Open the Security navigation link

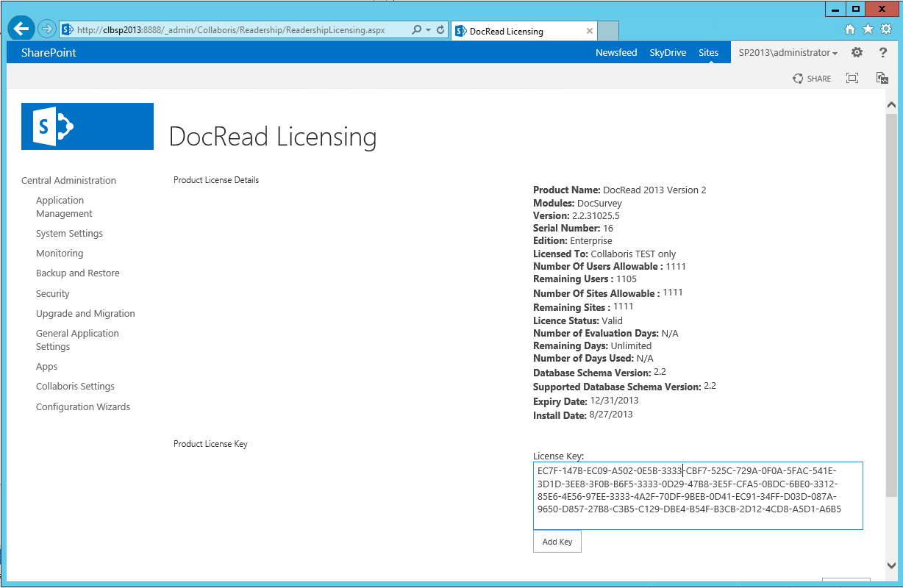pos(53,294)
